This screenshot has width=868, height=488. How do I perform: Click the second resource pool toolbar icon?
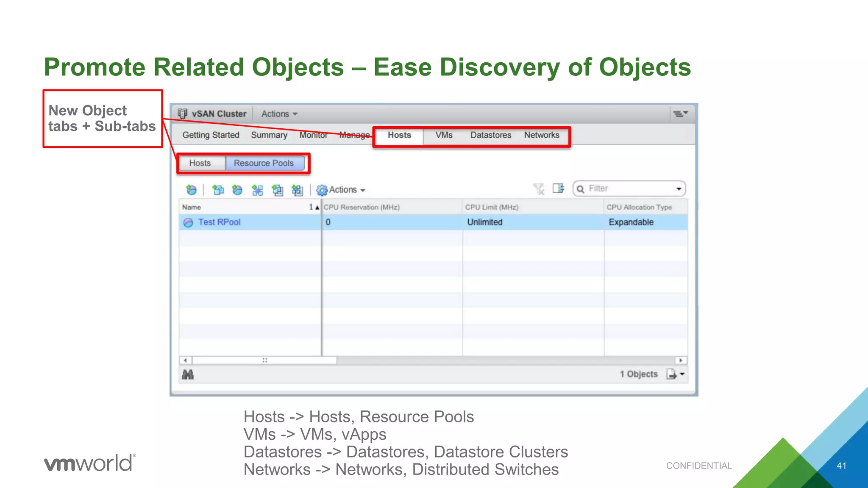tap(237, 190)
